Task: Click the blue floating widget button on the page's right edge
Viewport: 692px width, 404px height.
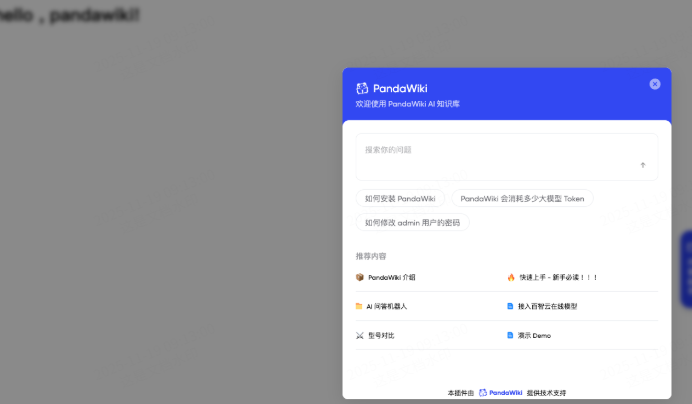Action: click(686, 268)
